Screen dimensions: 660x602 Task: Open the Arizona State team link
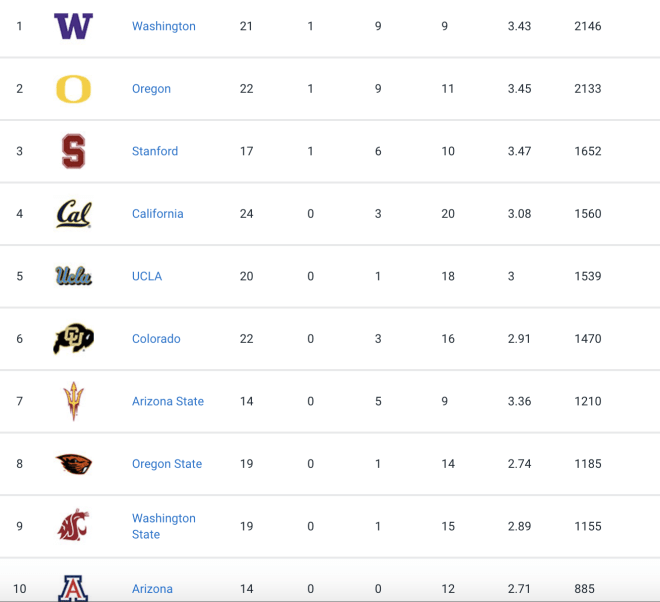pyautogui.click(x=168, y=401)
